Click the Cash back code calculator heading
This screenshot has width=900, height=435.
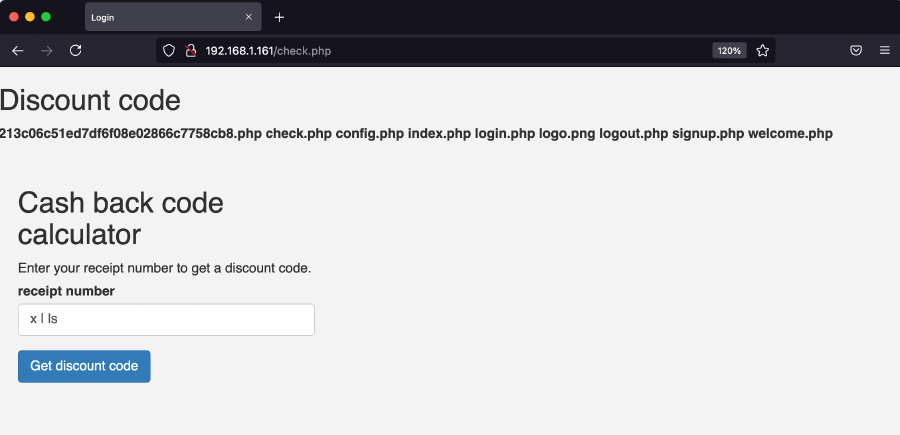(121, 218)
